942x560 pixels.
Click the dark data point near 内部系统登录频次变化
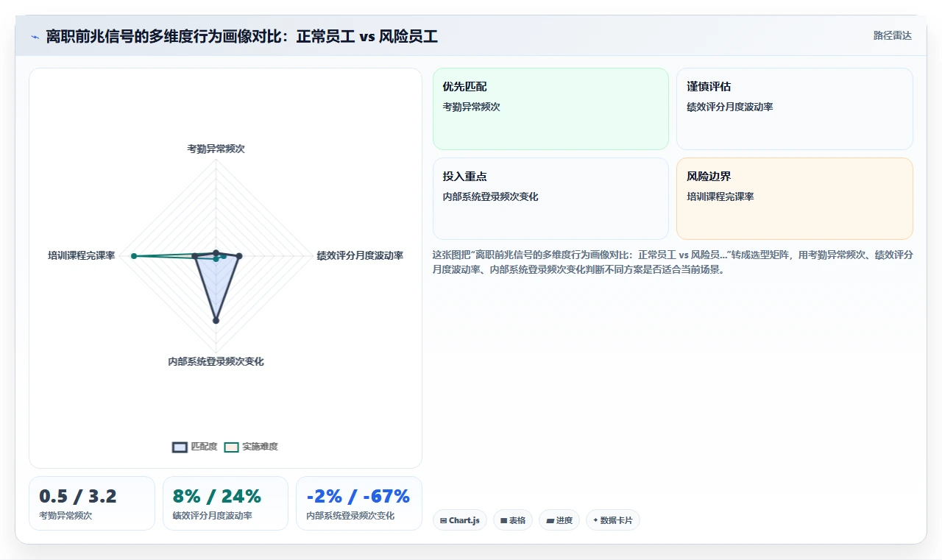[x=216, y=320]
